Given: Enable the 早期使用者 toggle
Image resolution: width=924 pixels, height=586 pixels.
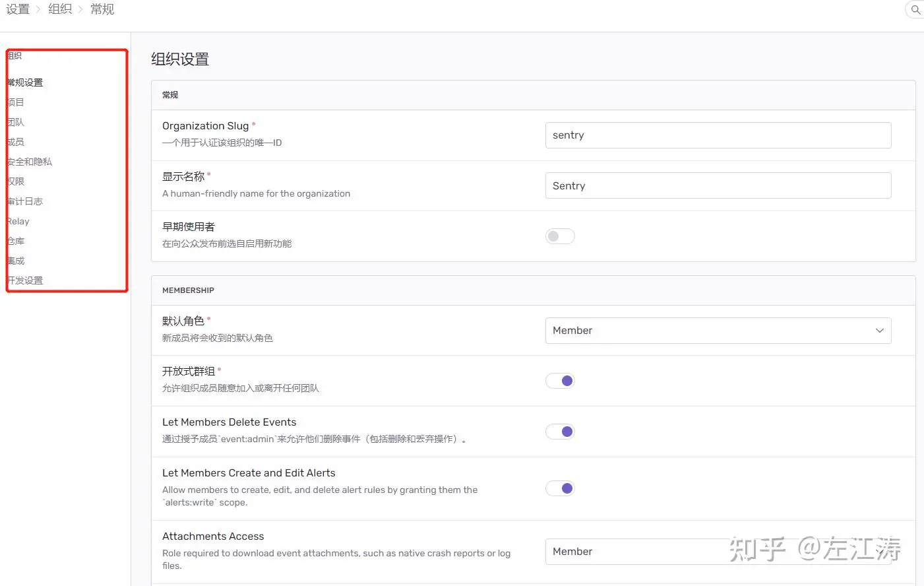Looking at the screenshot, I should point(560,236).
